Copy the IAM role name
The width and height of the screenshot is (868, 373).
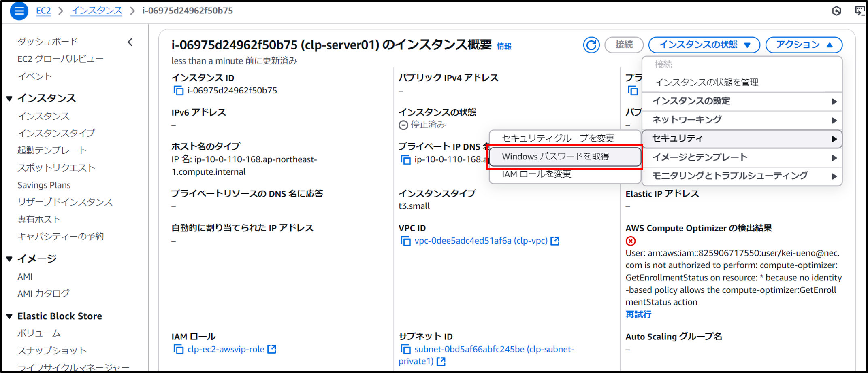coord(178,349)
